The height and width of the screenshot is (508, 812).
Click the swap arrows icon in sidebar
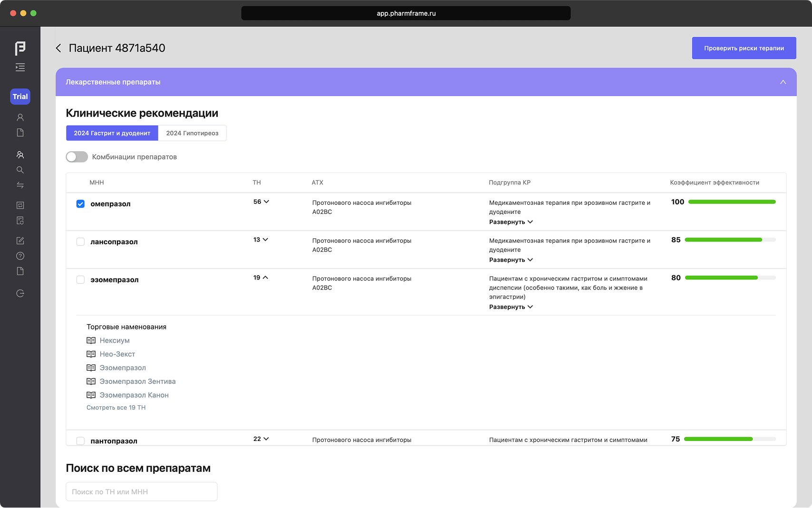pyautogui.click(x=20, y=185)
